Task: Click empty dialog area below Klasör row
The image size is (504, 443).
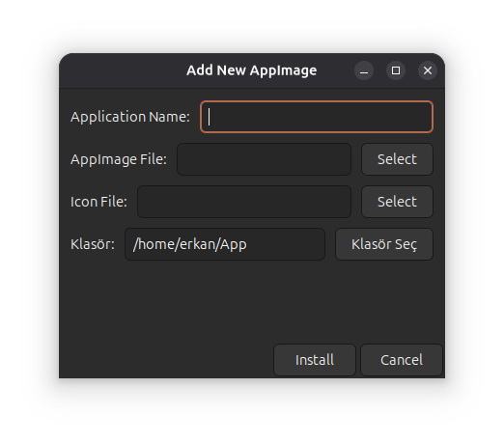Action: tap(252, 301)
